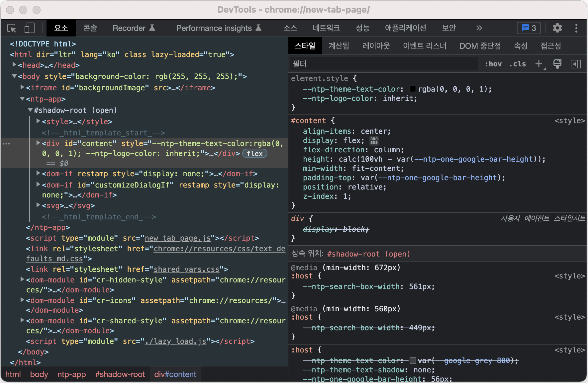
Task: Open <style> source link for #content rule
Action: point(569,120)
